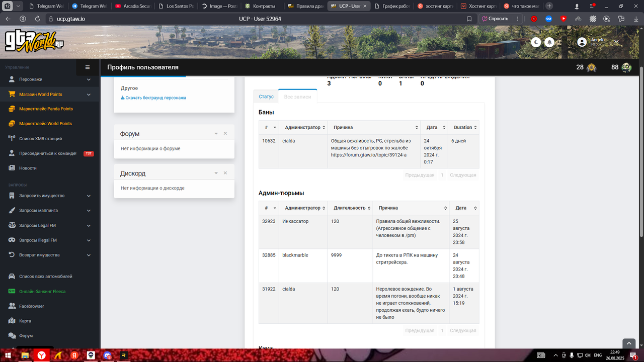Open Список XMR станций
Image resolution: width=644 pixels, height=362 pixels.
41,138
